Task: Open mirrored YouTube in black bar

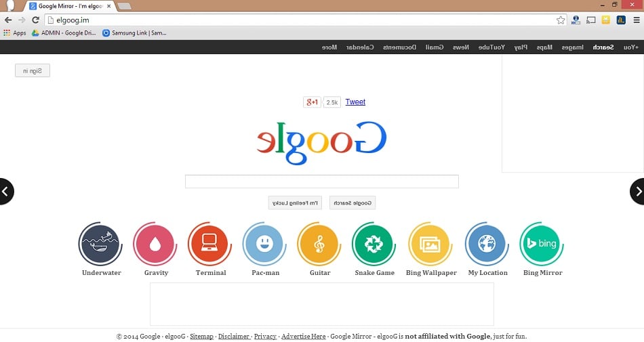Action: [491, 47]
